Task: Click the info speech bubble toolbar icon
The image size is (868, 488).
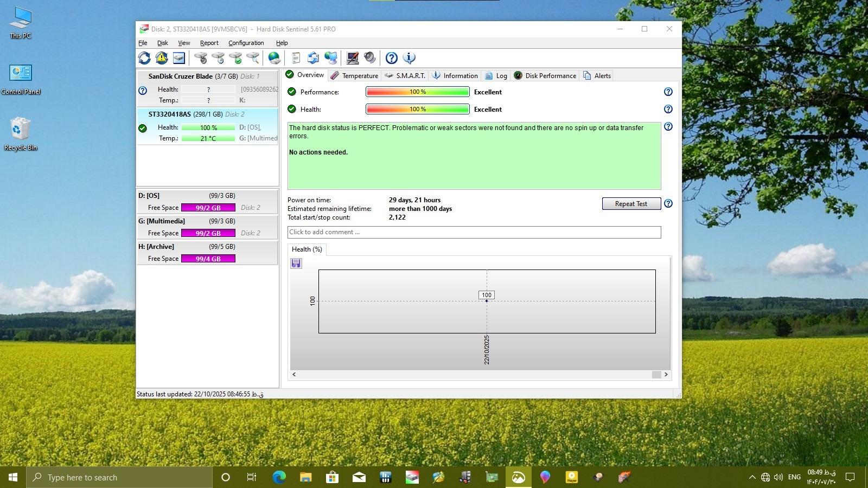Action: coord(409,58)
